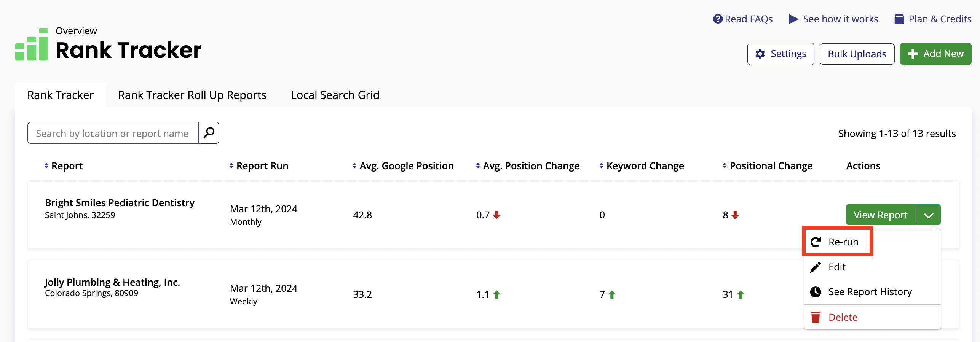
Task: Click the Add New button
Action: [935, 54]
